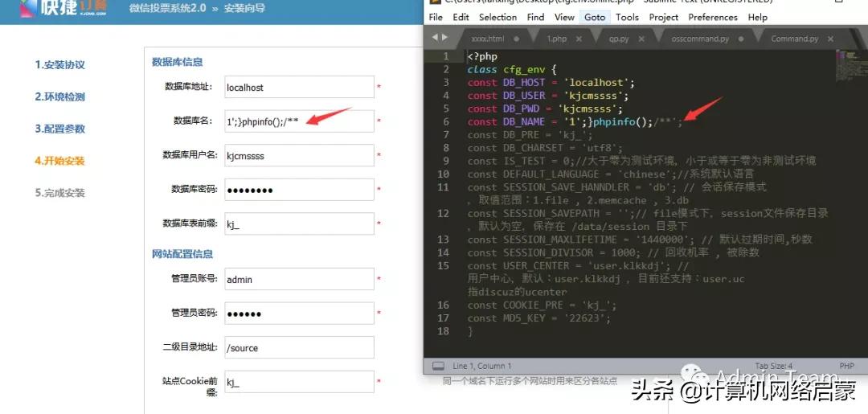This screenshot has height=414, width=868.
Task: Open the Edit menu
Action: coord(461,17)
